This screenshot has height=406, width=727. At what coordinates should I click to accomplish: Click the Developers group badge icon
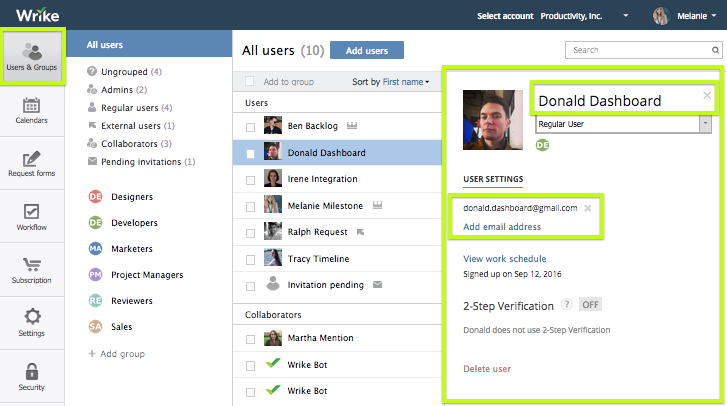tap(96, 222)
